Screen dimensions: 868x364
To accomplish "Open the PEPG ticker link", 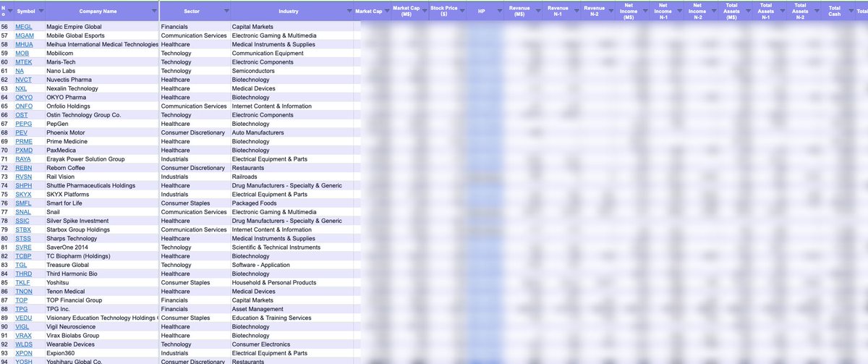I will [24, 124].
